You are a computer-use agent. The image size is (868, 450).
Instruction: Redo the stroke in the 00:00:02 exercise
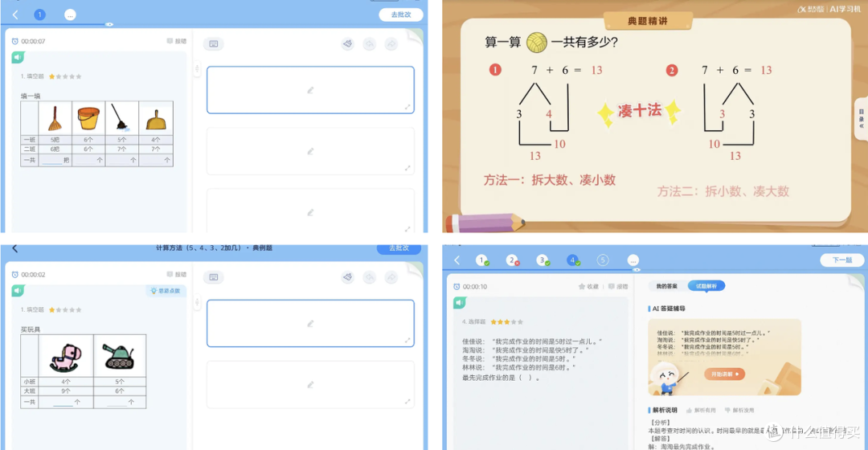[391, 276]
